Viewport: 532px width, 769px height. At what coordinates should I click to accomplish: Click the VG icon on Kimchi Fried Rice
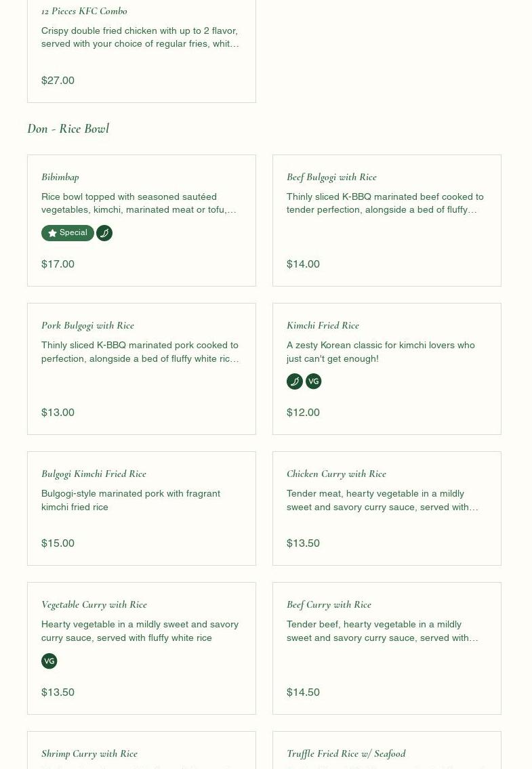tap(314, 381)
